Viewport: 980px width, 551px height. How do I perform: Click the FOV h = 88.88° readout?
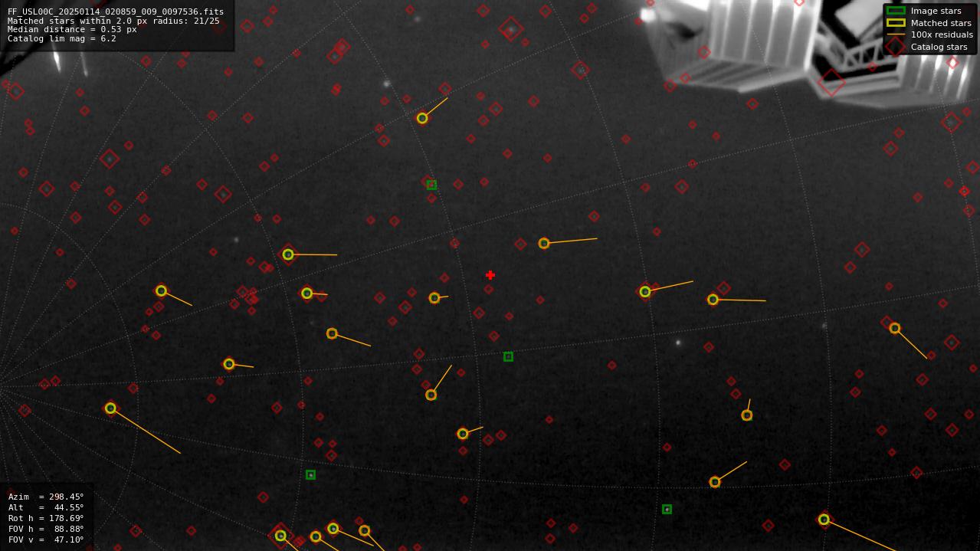click(x=46, y=529)
